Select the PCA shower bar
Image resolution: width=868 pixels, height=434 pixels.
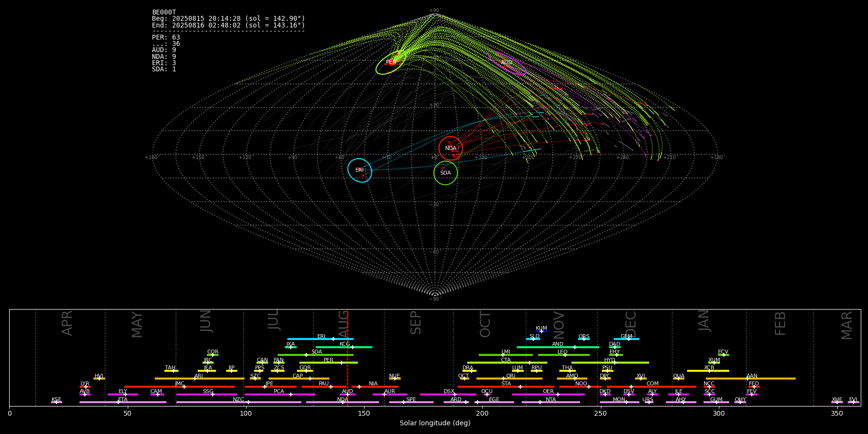coord(280,394)
